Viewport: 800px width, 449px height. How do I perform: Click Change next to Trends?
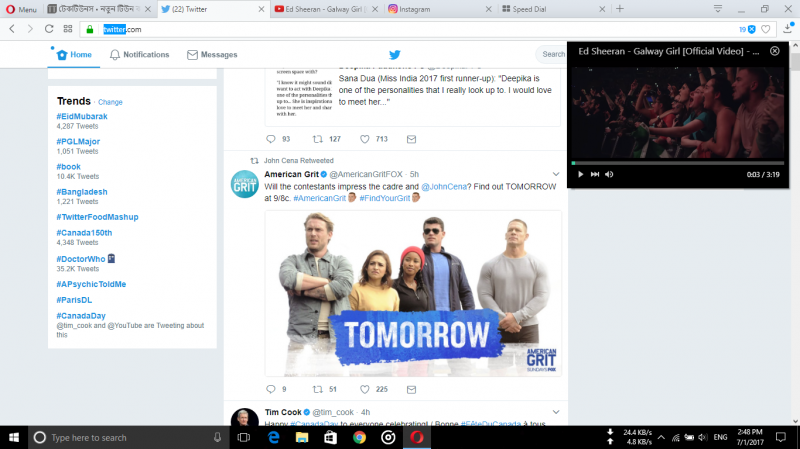pos(110,102)
